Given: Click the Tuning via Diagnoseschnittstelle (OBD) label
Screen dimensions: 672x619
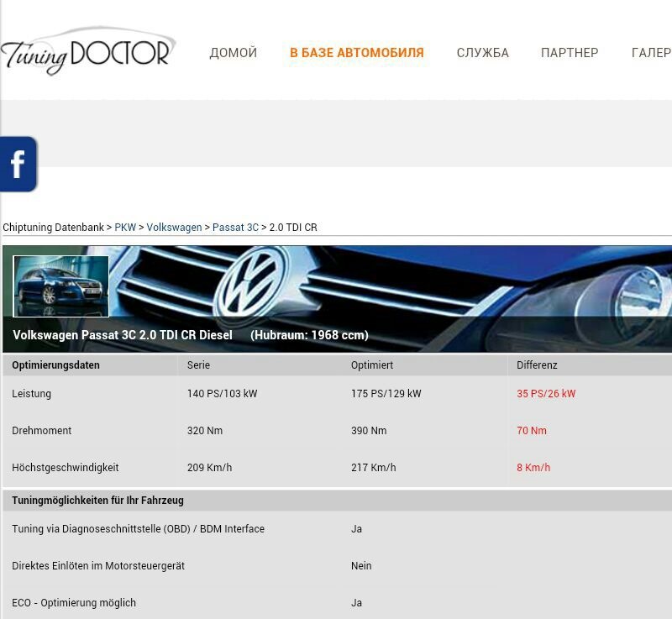Looking at the screenshot, I should coord(138,528).
